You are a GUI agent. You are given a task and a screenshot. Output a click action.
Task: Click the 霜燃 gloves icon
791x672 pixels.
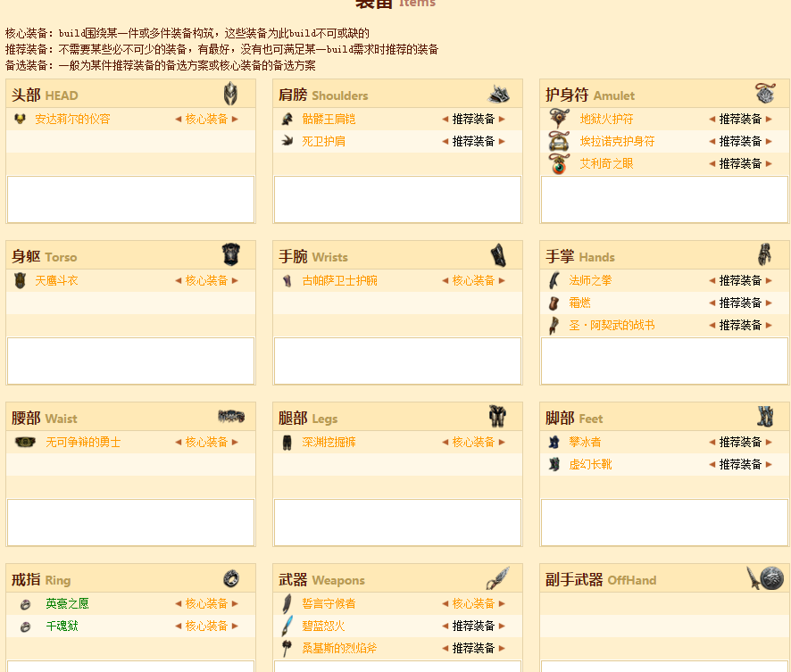[x=554, y=303]
